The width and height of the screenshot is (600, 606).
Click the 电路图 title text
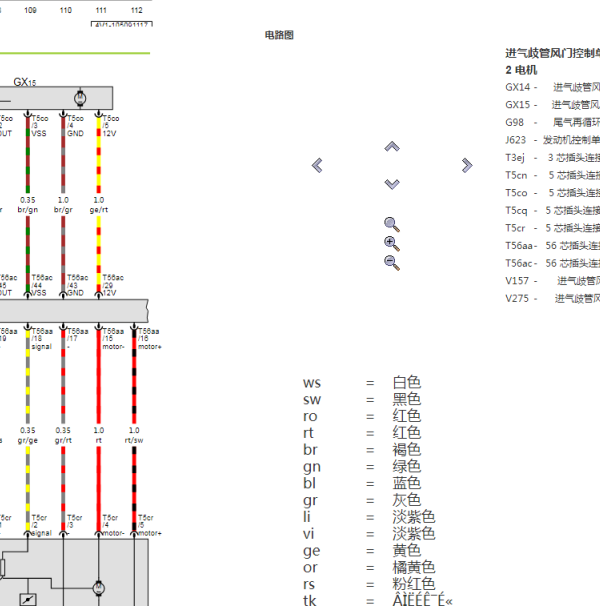point(279,35)
